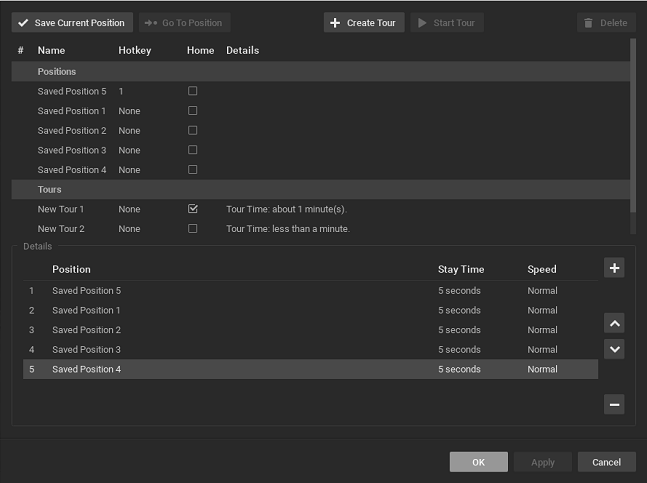The height and width of the screenshot is (483, 647).
Task: Collapse the Tours group header
Action: click(x=49, y=190)
